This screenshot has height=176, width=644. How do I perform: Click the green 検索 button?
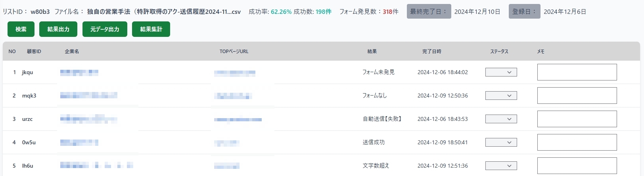point(21,29)
